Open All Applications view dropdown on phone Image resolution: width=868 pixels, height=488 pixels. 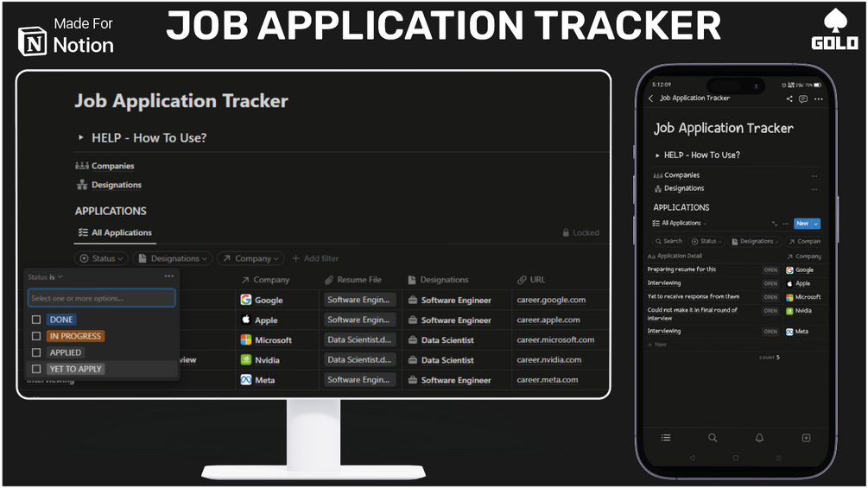(681, 223)
